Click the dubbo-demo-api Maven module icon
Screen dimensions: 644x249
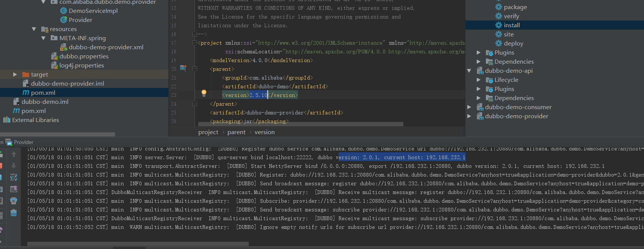coord(480,70)
